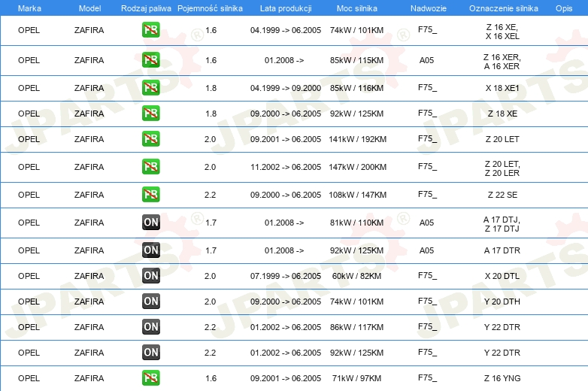588x391 pixels.
Task: Click the Marka column header
Action: tap(29, 8)
